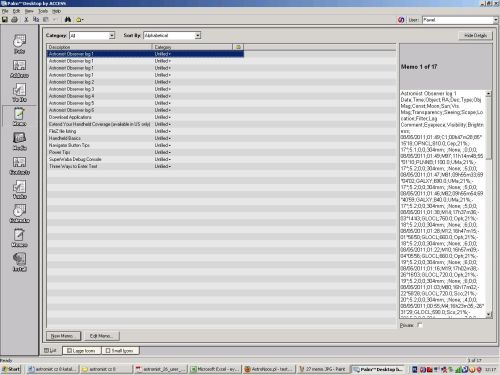Switch to the 27 memo JPG Paint window

coord(323,369)
